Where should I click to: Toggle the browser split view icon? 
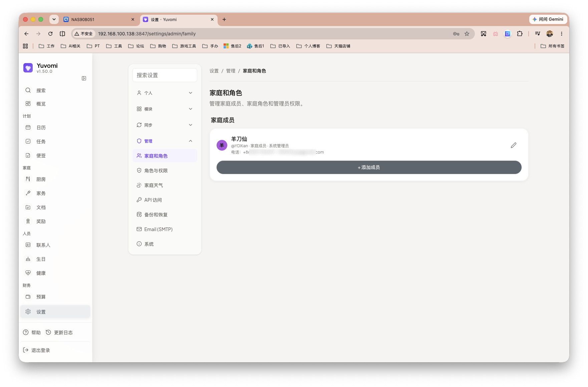tap(62, 34)
